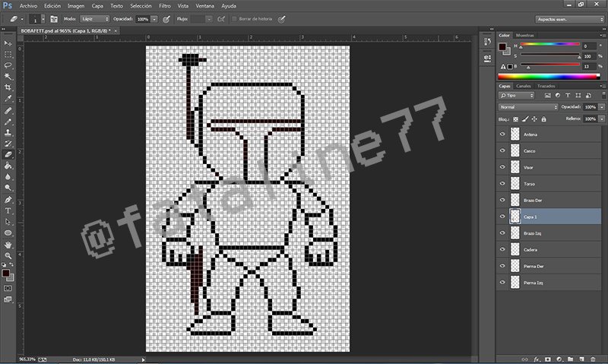Select the Ellipse shape tool
The image size is (608, 364).
(x=8, y=233)
